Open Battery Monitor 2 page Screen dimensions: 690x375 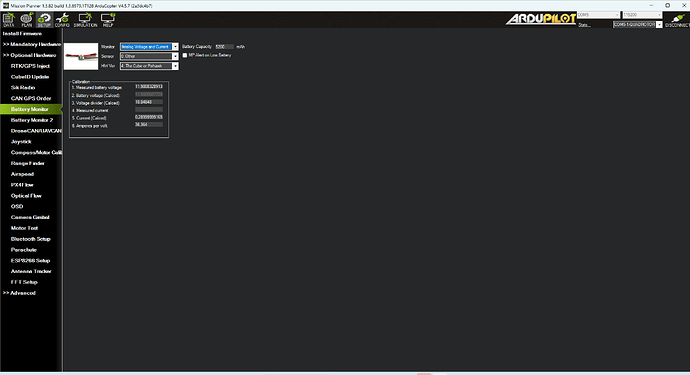(x=32, y=120)
